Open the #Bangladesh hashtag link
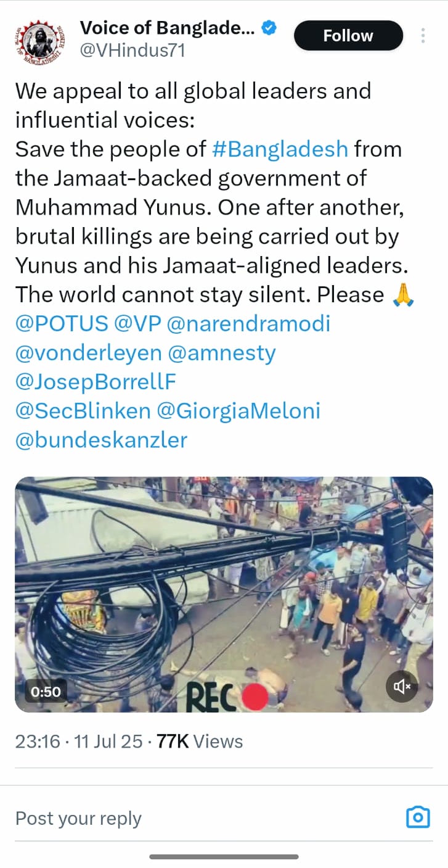 click(280, 149)
